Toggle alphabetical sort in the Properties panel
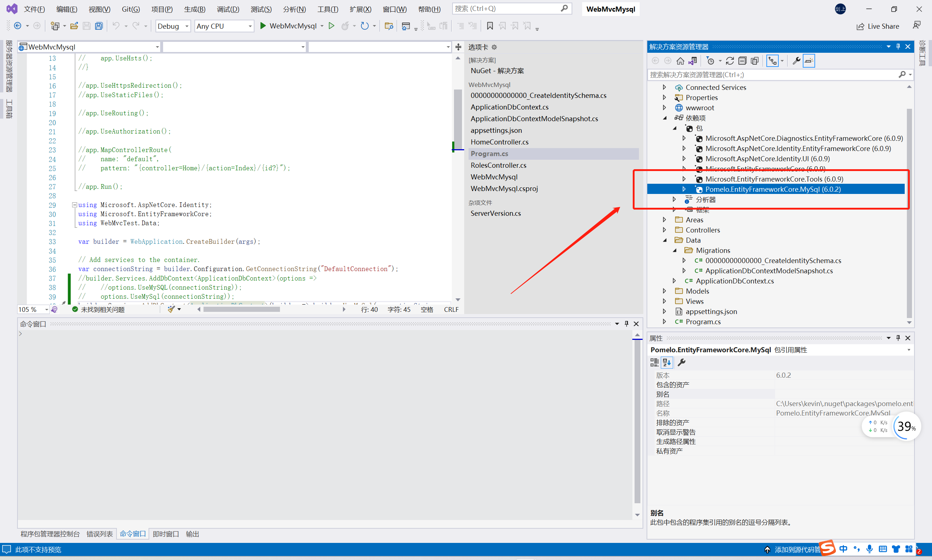 (667, 362)
